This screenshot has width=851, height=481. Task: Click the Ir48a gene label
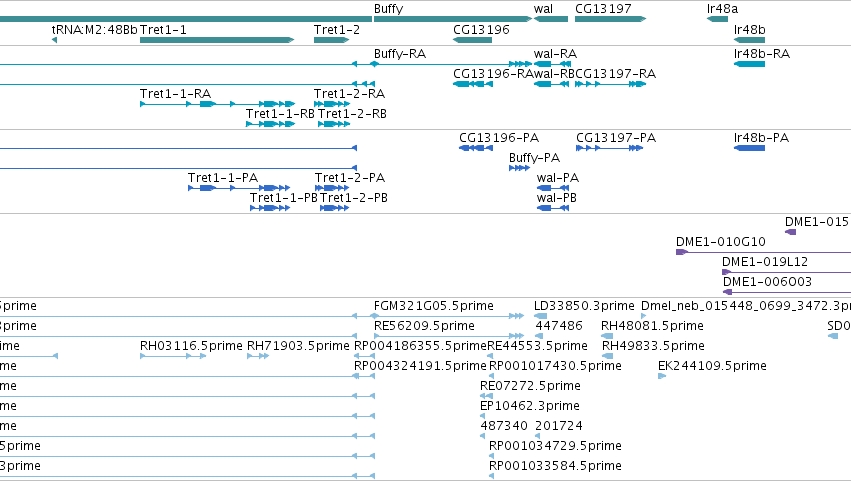722,9
